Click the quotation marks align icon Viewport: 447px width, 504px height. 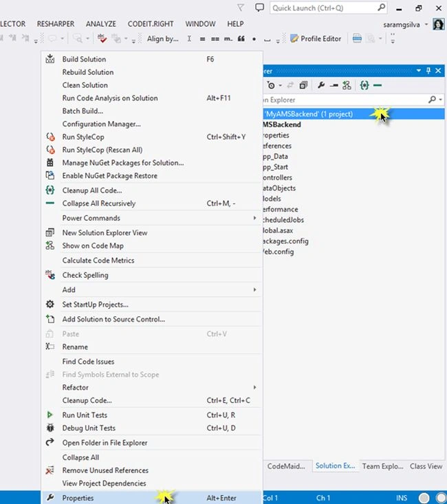[x=241, y=39]
